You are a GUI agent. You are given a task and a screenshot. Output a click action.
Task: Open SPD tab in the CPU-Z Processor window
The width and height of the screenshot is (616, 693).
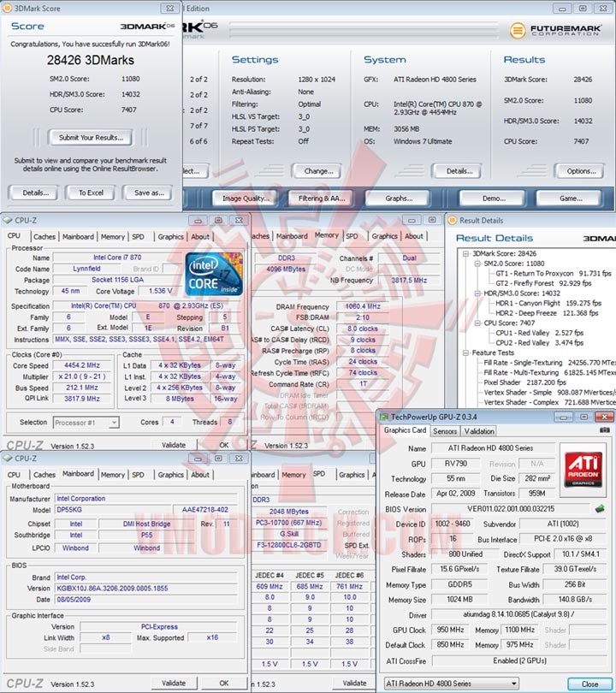tap(138, 237)
